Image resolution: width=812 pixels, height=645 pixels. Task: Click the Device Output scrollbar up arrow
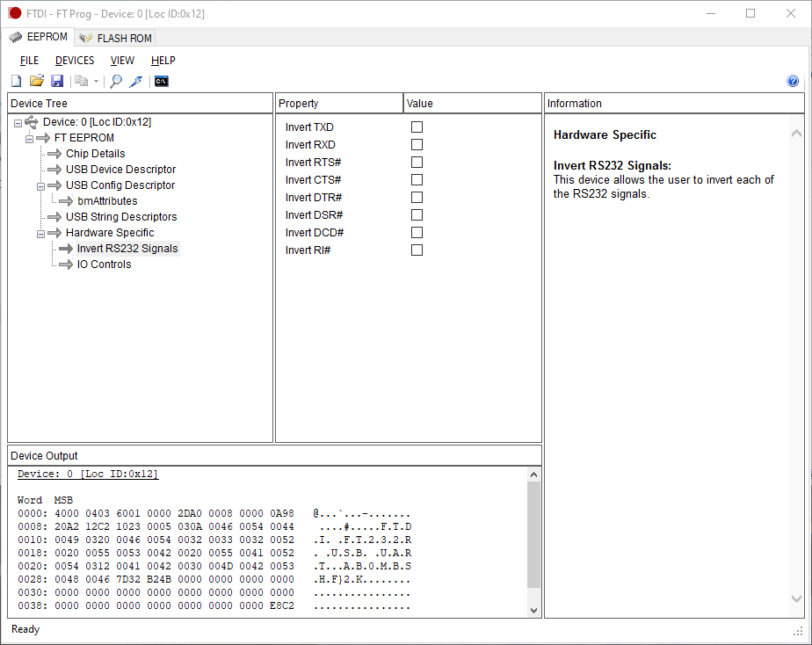[534, 475]
